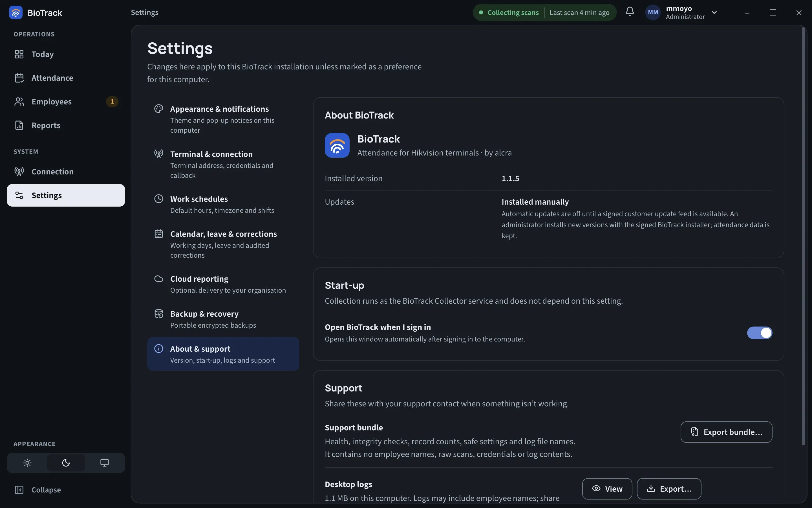Click the MM user avatar
The width and height of the screenshot is (812, 508).
(x=653, y=12)
